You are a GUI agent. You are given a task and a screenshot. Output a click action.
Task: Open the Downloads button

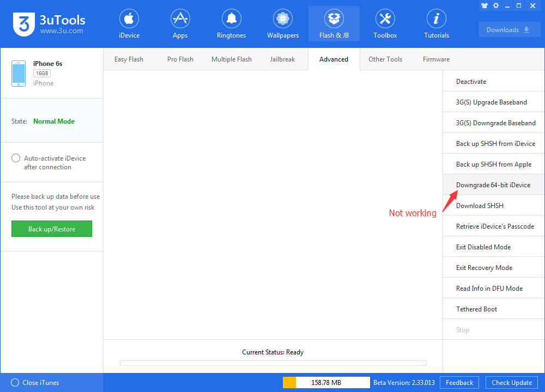tap(510, 29)
